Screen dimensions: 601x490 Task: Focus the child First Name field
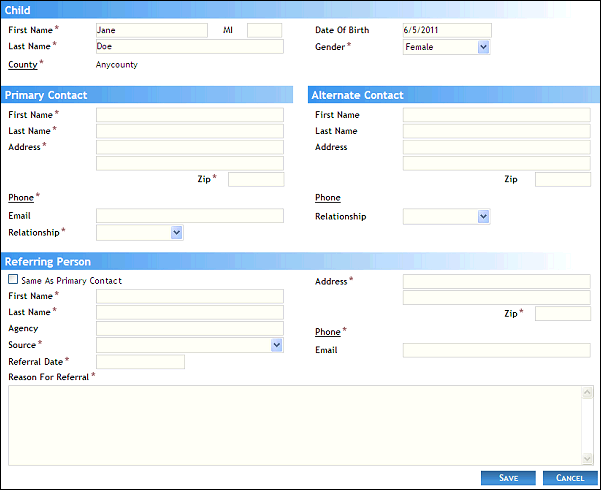point(151,30)
